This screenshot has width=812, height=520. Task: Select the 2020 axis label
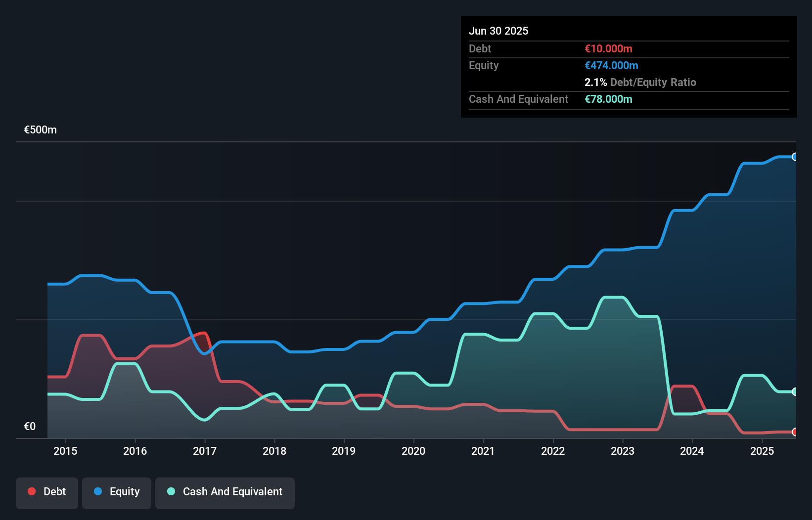414,451
